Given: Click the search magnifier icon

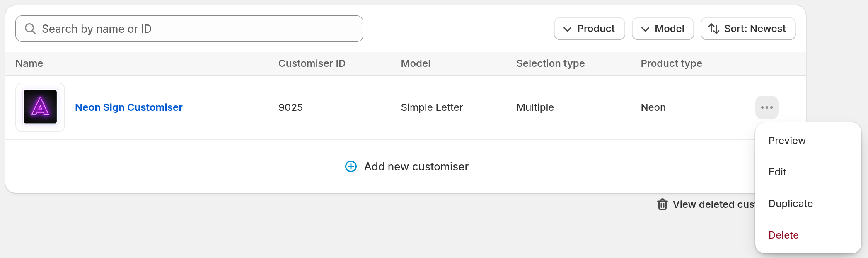Looking at the screenshot, I should pyautogui.click(x=30, y=29).
